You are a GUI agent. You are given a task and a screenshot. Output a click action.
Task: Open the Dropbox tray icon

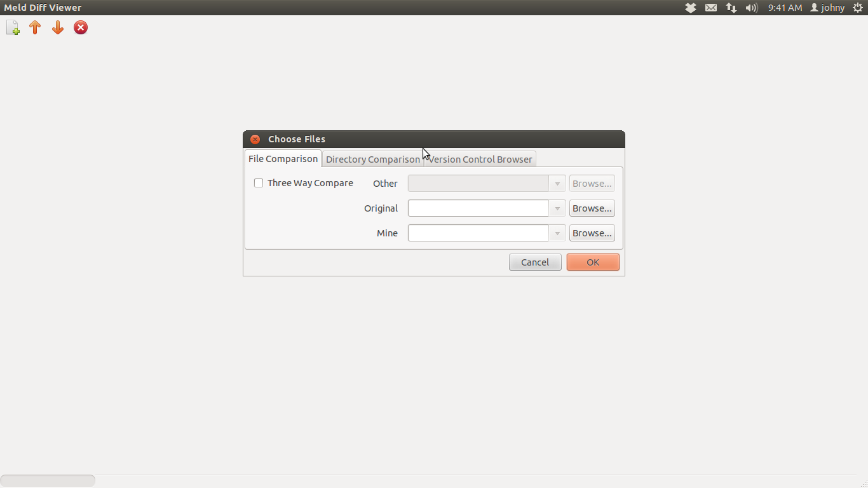tap(691, 8)
